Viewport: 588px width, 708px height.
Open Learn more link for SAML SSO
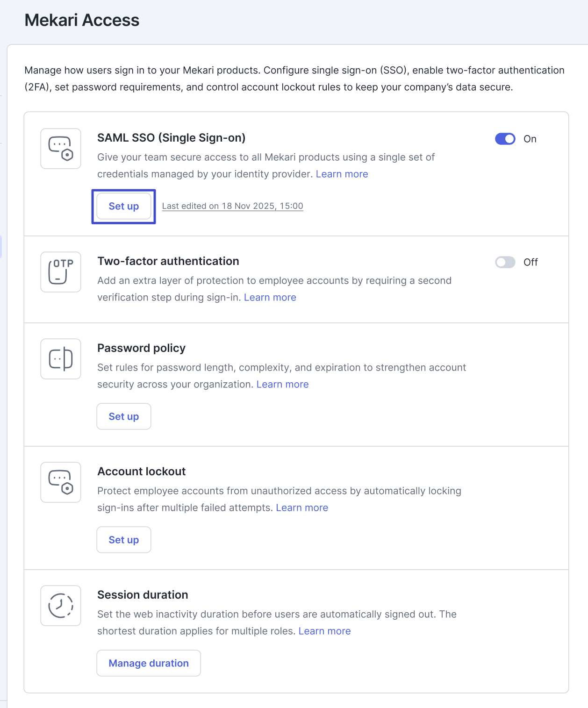point(342,174)
